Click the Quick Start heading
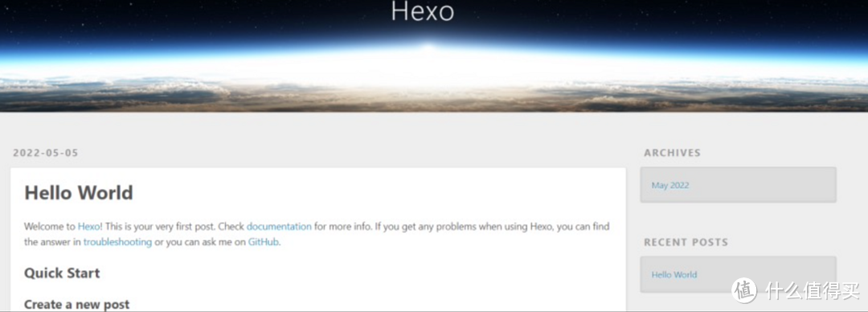The width and height of the screenshot is (868, 312). [x=62, y=273]
